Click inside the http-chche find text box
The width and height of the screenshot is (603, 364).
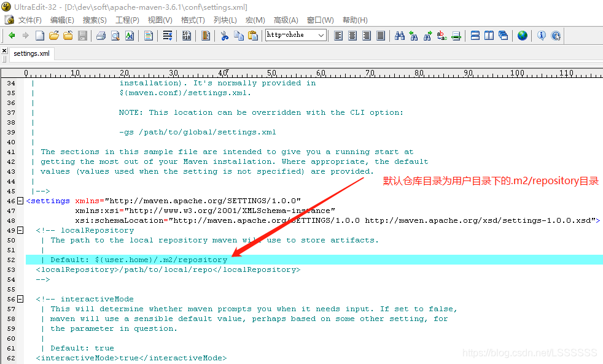point(291,35)
